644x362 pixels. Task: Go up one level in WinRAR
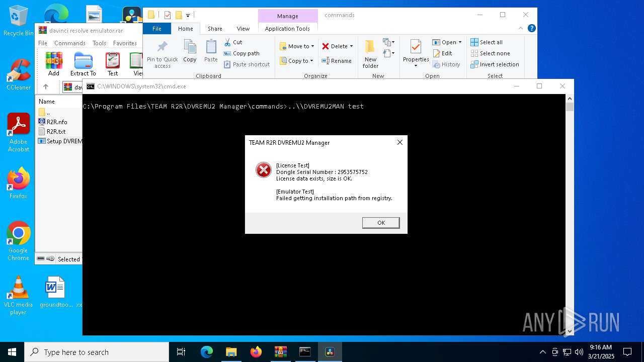pos(46,87)
